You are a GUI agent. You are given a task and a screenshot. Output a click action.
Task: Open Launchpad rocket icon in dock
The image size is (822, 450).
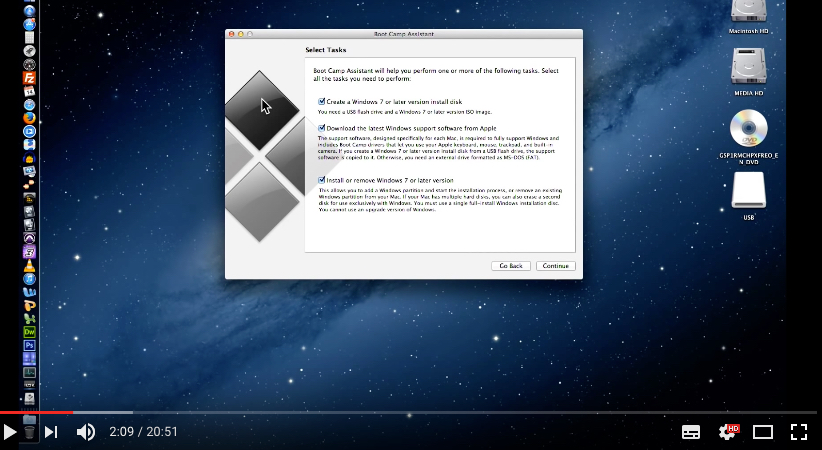coord(29,50)
